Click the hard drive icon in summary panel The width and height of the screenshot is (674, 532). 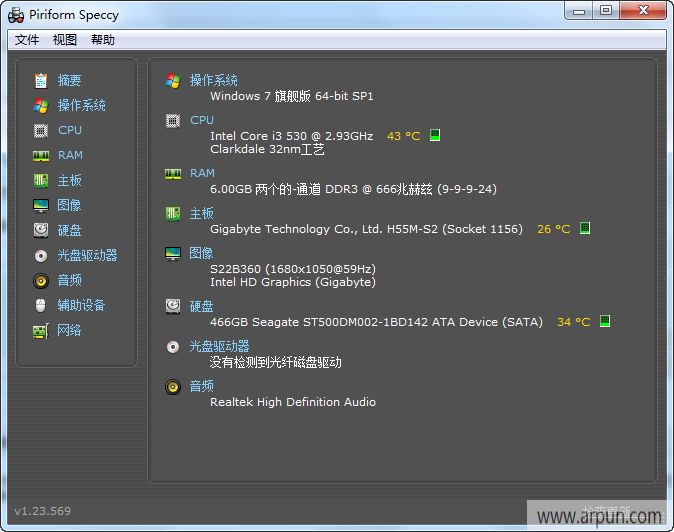[x=173, y=306]
